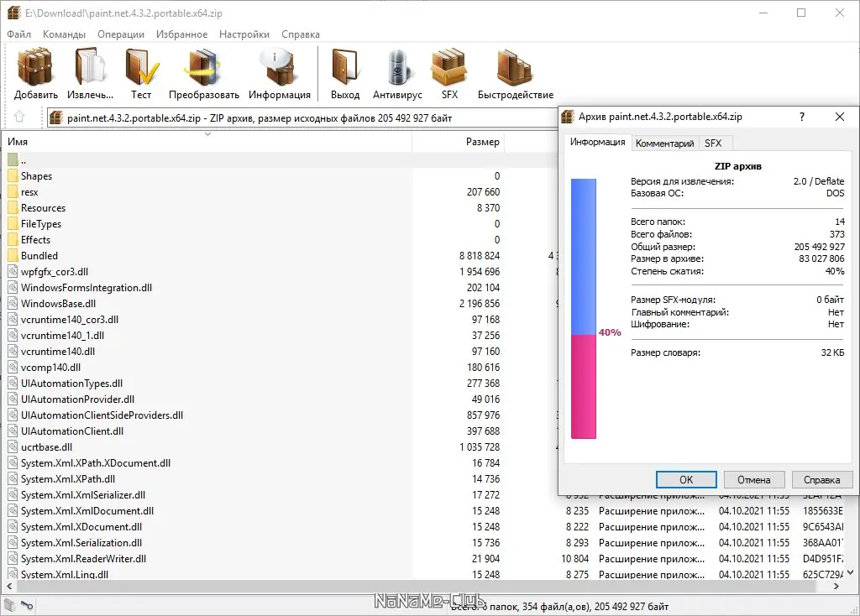The width and height of the screenshot is (860, 616).
Task: Select vcruntime140_cor3.dll in the list
Action: pos(70,319)
